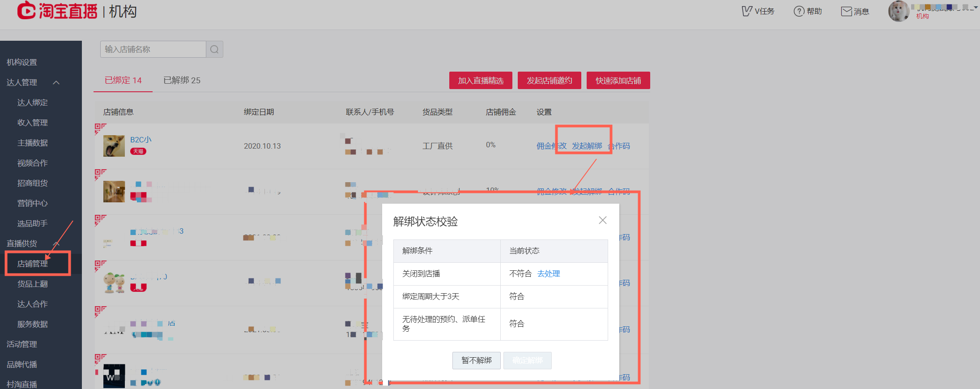This screenshot has height=389, width=980.
Task: Click the user avatar at top right
Action: [x=899, y=11]
